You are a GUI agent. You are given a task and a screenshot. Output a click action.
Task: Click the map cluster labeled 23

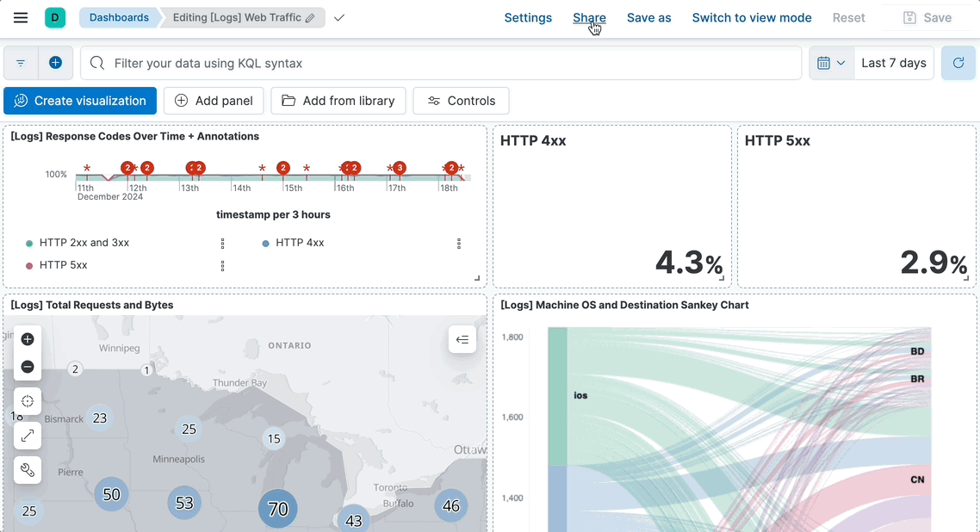[x=100, y=418]
